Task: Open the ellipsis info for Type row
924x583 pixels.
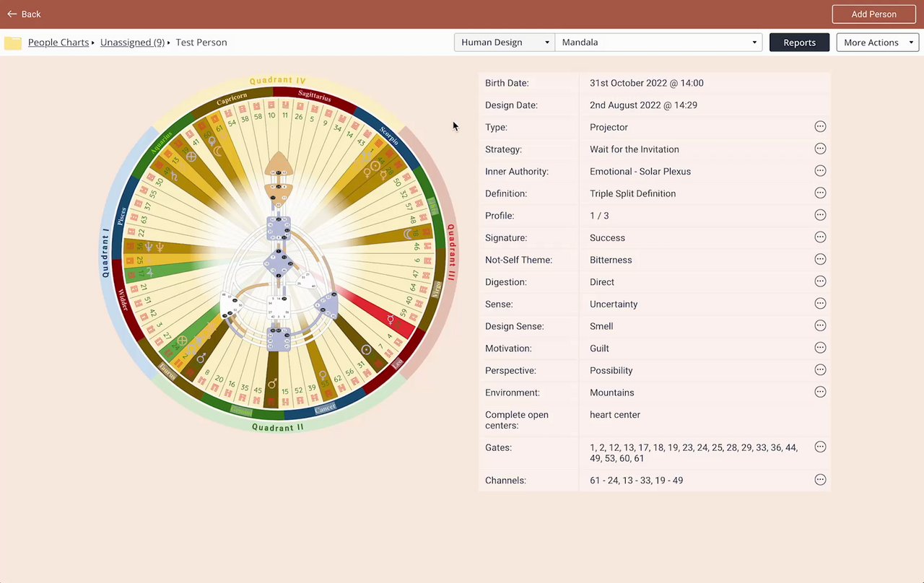Action: tap(820, 127)
